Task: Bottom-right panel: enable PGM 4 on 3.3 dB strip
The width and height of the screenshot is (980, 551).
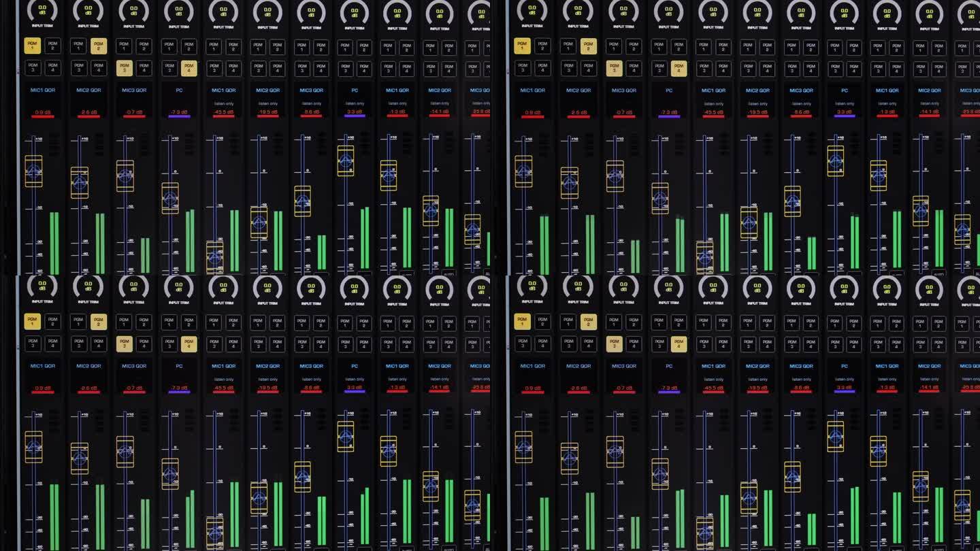Action: tap(854, 344)
